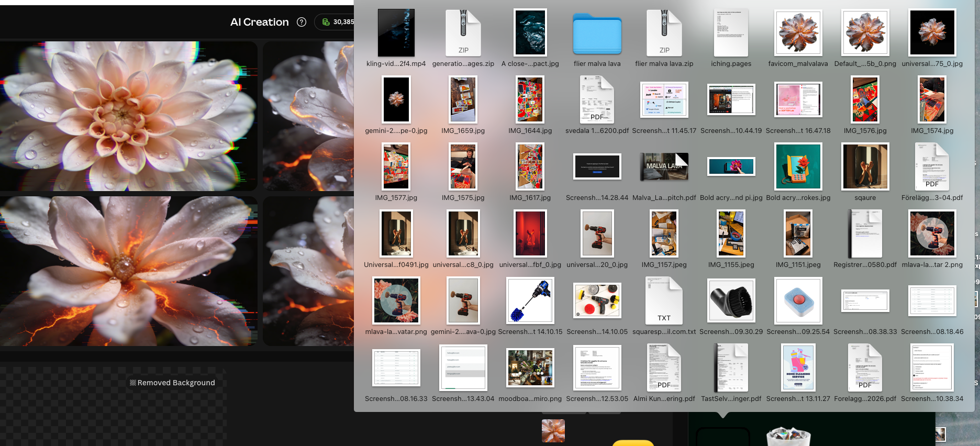Open Registrer...0580.pdf document

coord(865,233)
